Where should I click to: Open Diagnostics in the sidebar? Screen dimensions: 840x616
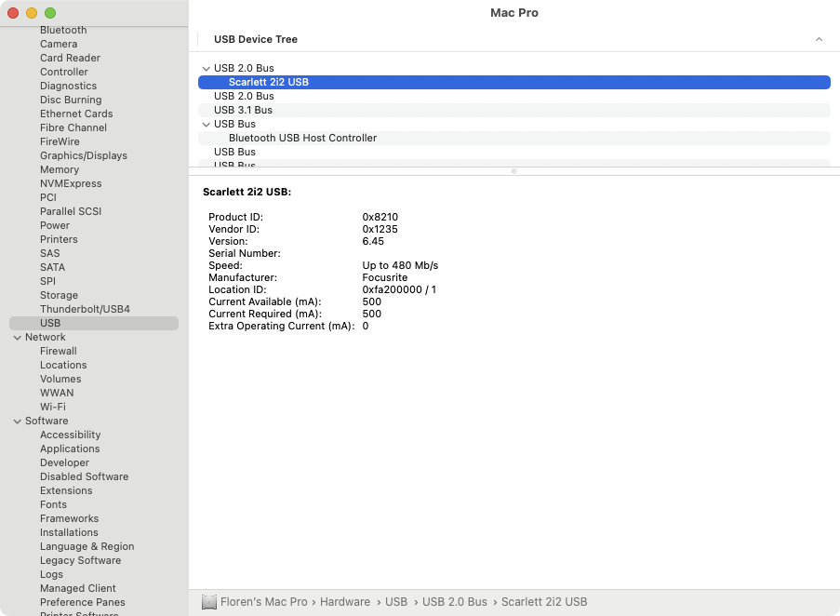69,86
